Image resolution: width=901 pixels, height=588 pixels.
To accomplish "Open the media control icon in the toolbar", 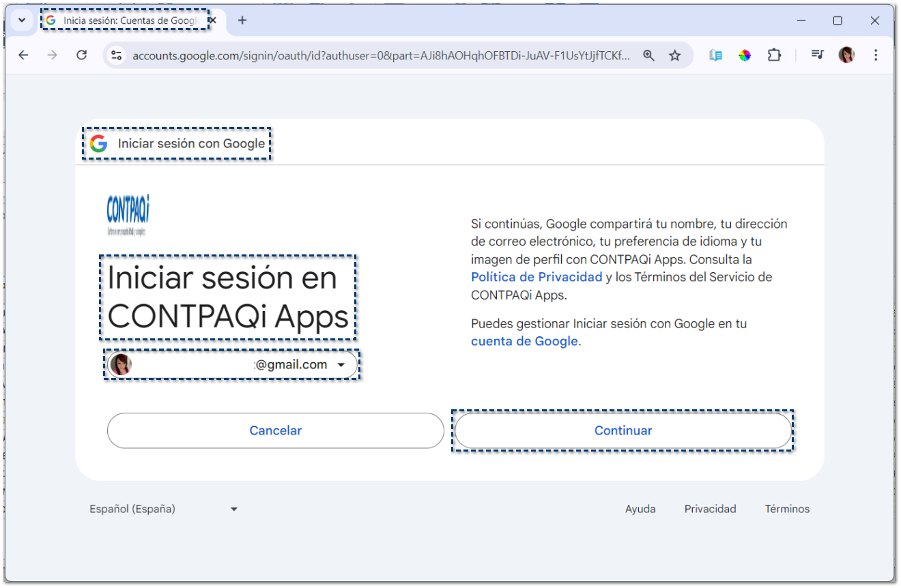I will [x=816, y=55].
